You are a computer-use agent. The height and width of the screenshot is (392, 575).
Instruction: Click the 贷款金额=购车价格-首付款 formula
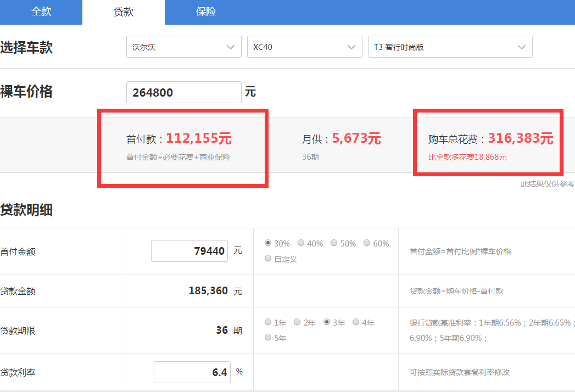pyautogui.click(x=456, y=291)
